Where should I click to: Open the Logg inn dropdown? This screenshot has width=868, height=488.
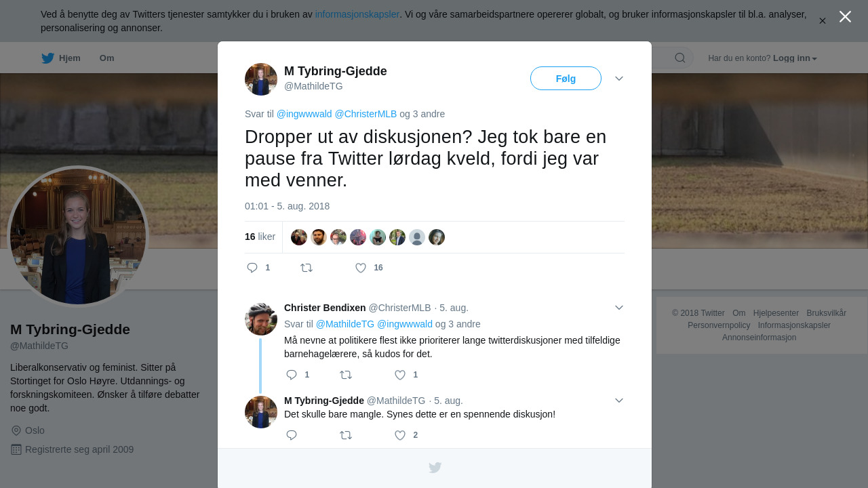tap(795, 58)
